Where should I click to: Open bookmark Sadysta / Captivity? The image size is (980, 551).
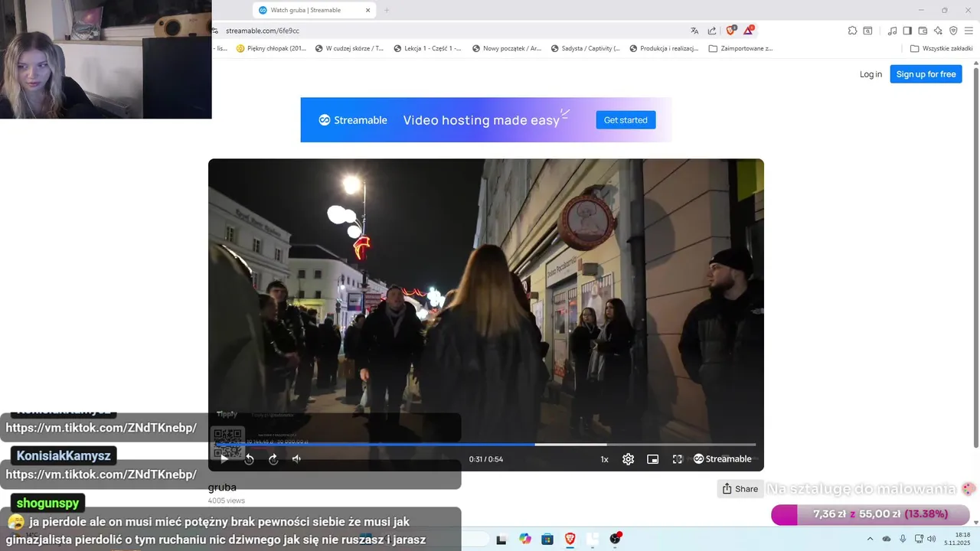[x=585, y=48]
